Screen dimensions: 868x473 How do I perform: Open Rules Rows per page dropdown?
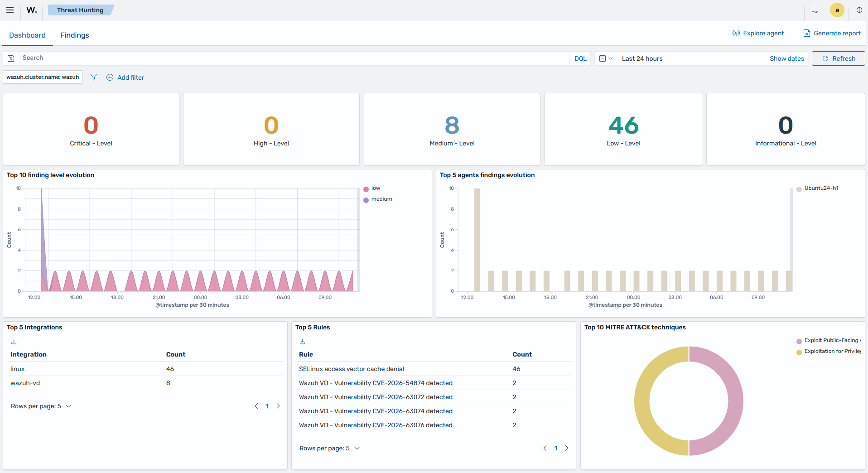point(330,448)
